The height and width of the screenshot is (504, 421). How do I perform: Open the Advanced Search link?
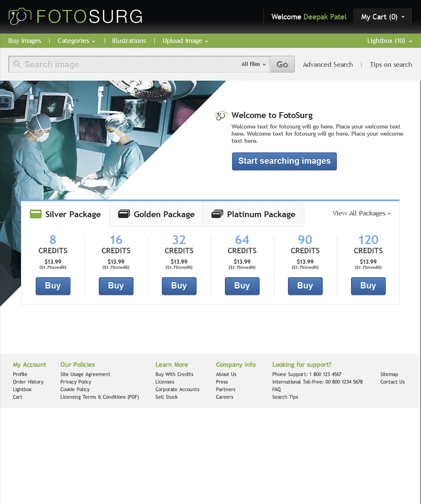pos(328,65)
